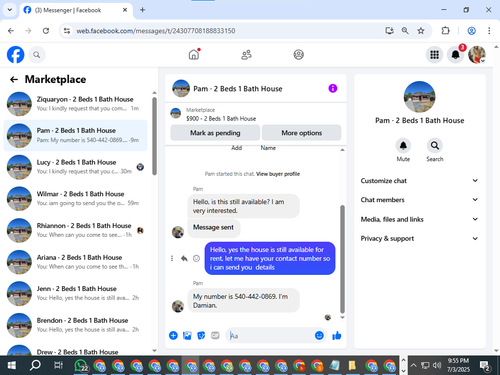Image resolution: width=500 pixels, height=375 pixels.
Task: Click the browser reload button
Action: point(46,31)
